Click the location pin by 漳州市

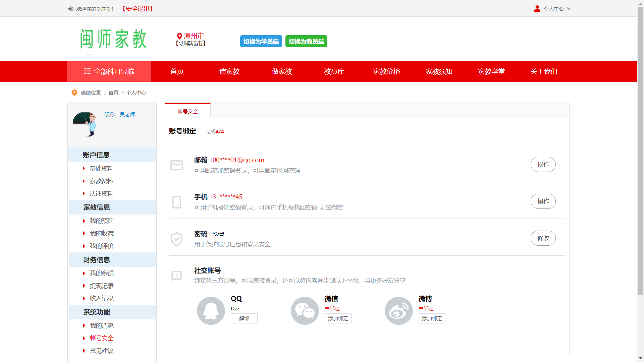179,36
